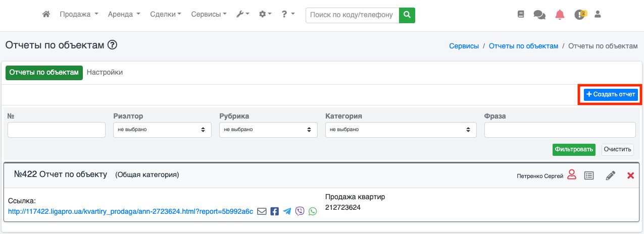Screen dimensions: 644x234
Task: Click the red notifications bell
Action: [x=560, y=15]
